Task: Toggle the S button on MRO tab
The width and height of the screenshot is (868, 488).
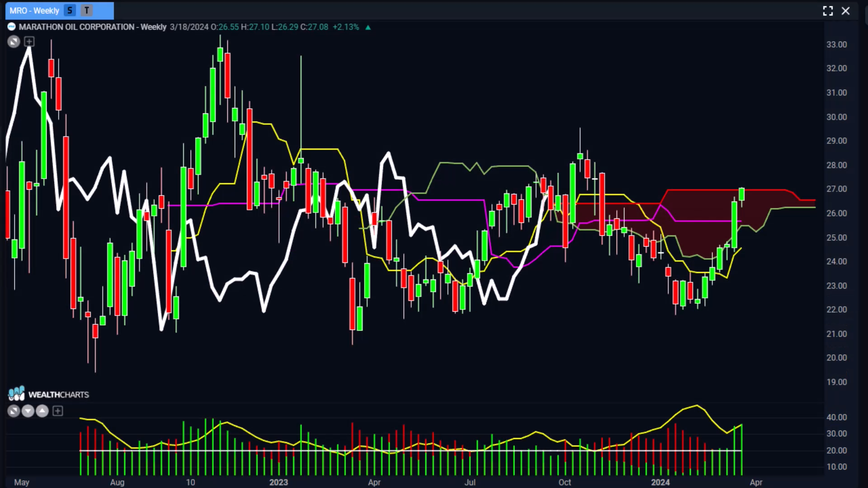Action: (70, 10)
